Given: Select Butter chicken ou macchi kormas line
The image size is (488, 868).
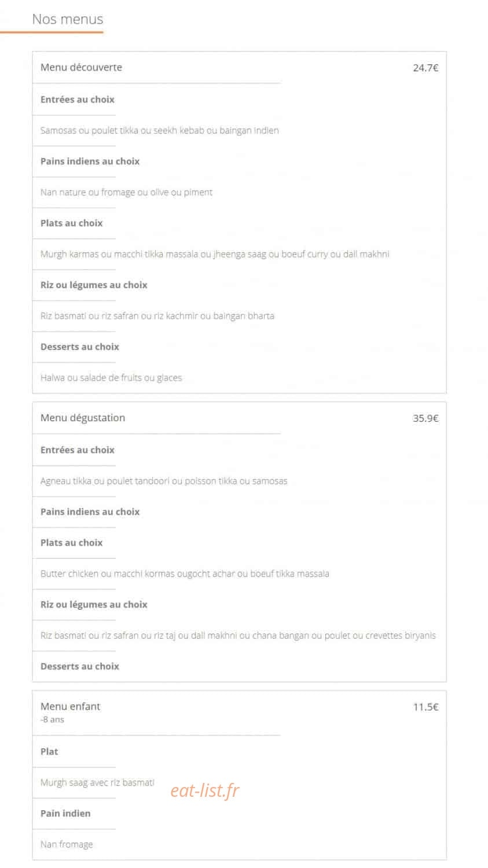Looking at the screenshot, I should [185, 573].
